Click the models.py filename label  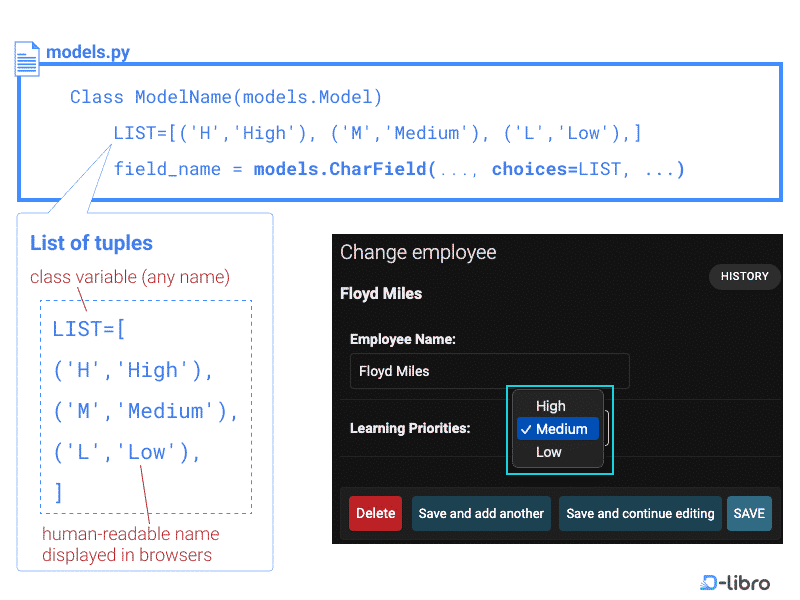pyautogui.click(x=85, y=51)
